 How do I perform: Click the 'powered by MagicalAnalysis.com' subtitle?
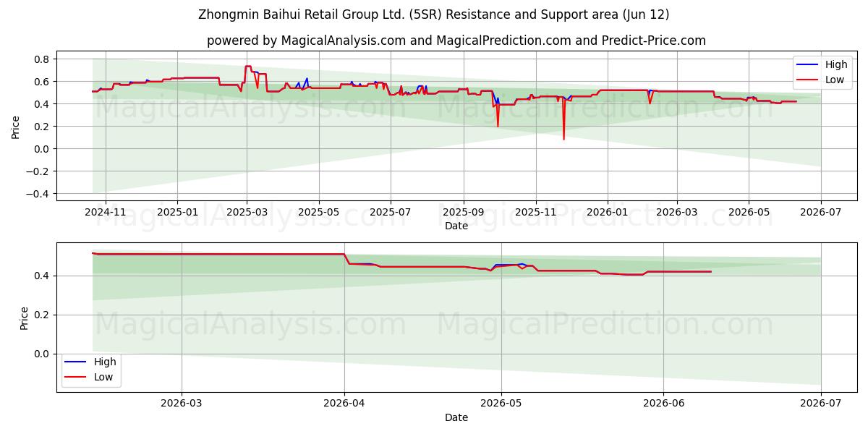tap(456, 41)
